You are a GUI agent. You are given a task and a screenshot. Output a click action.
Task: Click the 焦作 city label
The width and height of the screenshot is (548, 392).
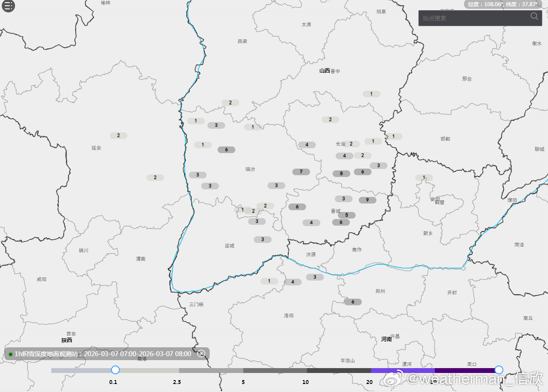[x=357, y=250]
